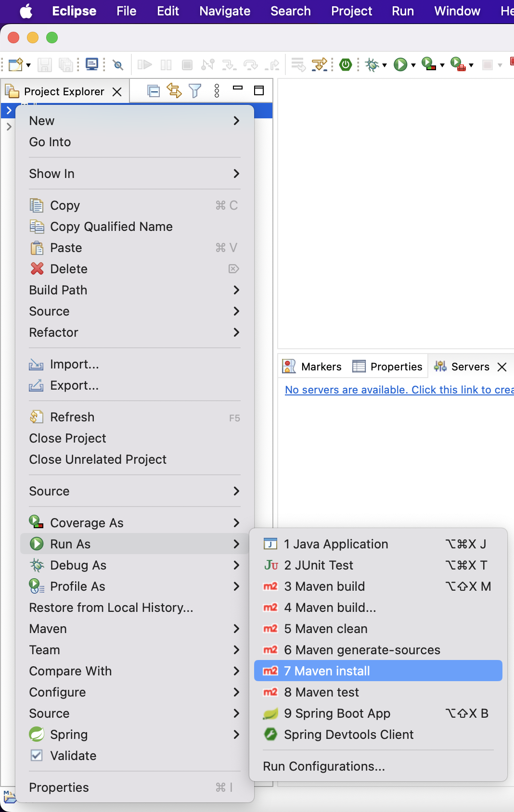Open the New submenu

tap(135, 121)
